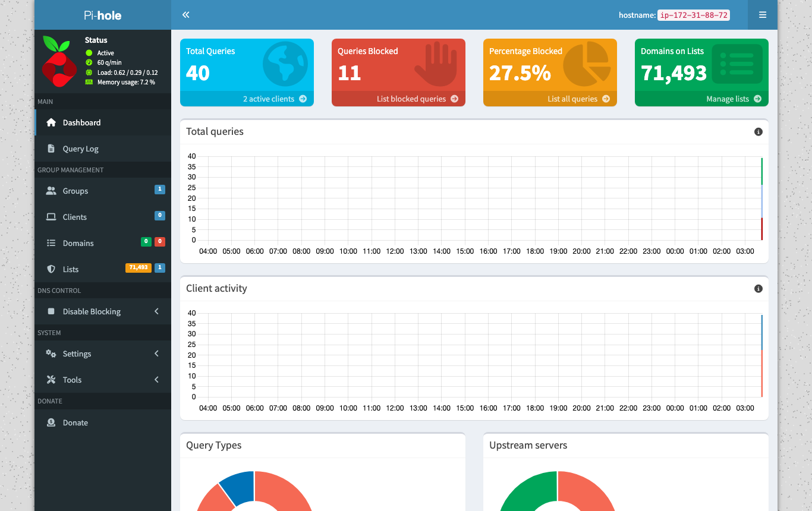Click the Query Log file icon
812x511 pixels.
click(x=51, y=149)
